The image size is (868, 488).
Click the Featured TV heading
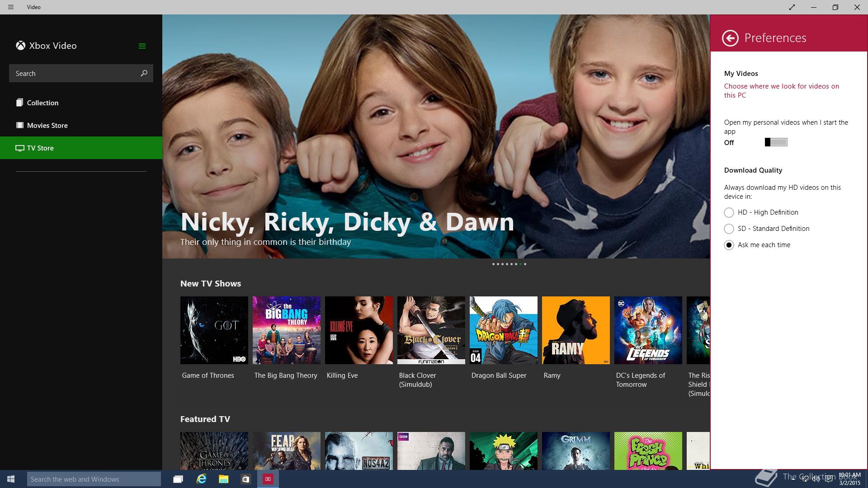point(205,419)
